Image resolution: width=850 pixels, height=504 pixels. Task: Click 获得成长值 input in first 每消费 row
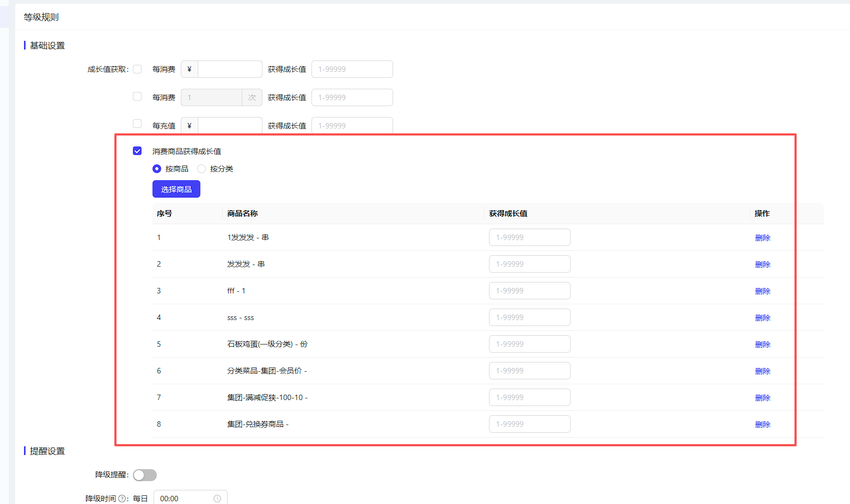[x=352, y=69]
